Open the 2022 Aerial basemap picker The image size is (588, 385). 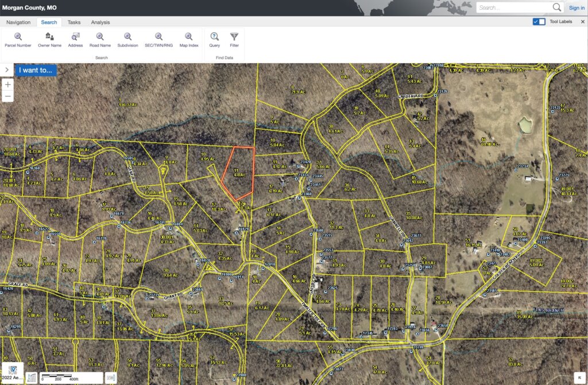(12, 373)
